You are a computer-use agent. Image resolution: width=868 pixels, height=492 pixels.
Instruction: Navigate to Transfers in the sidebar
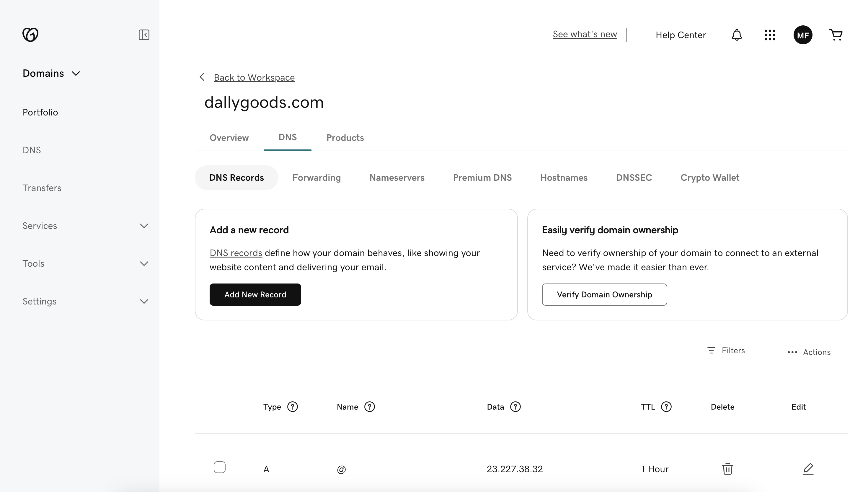click(x=42, y=188)
